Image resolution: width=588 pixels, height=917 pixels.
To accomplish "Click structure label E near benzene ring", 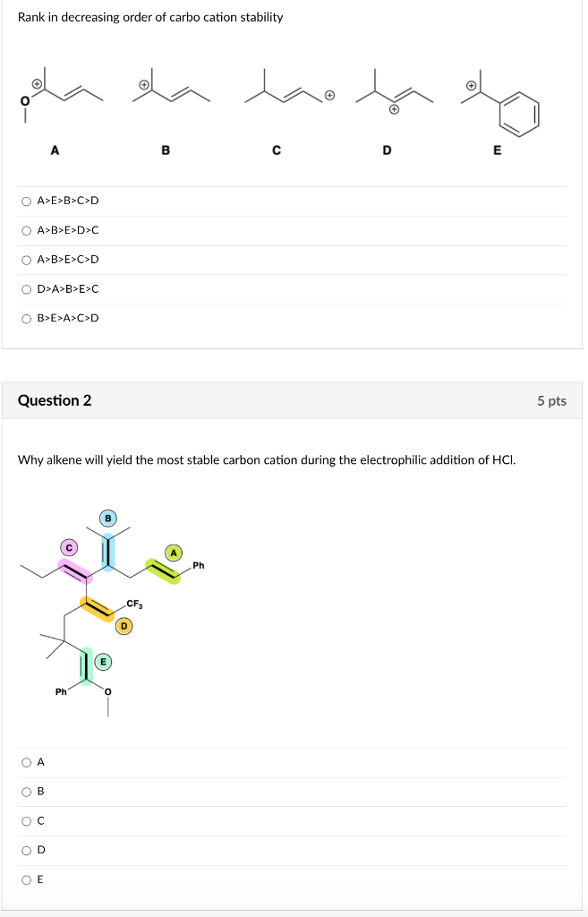I will (498, 150).
